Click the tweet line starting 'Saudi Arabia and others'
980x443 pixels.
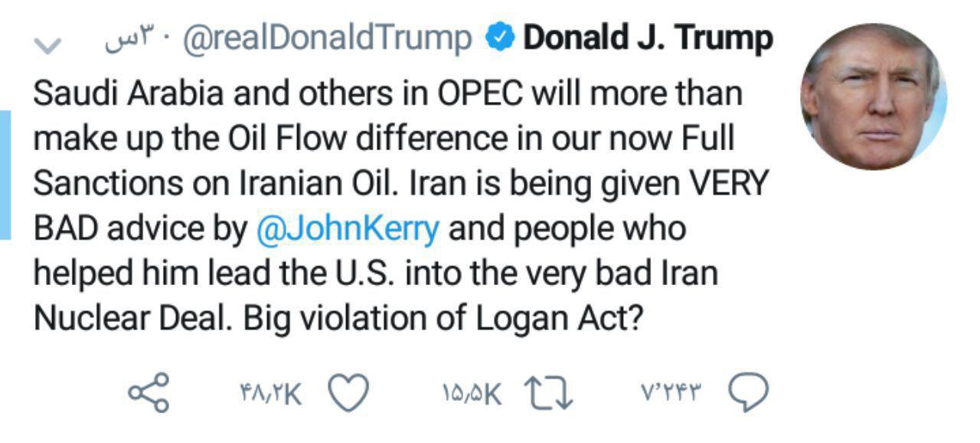pyautogui.click(x=388, y=94)
